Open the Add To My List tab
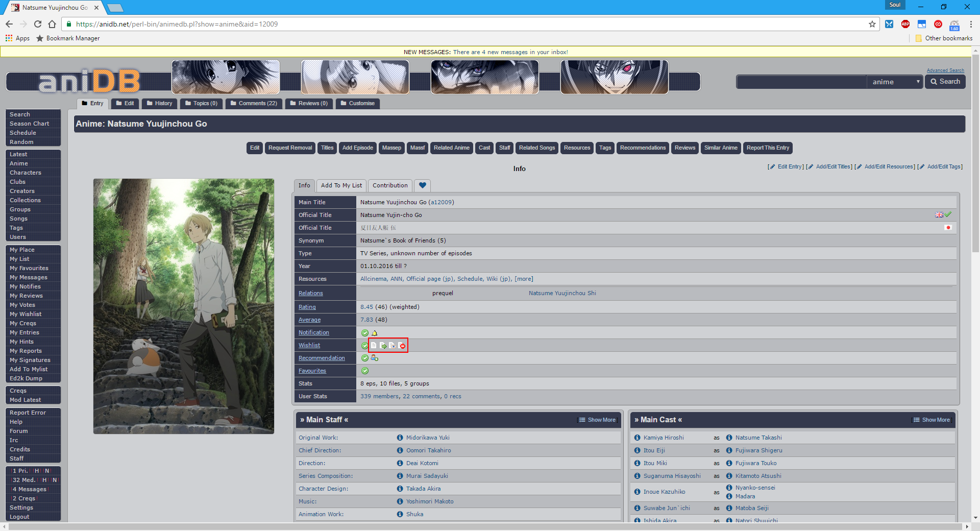This screenshot has height=531, width=980. coord(341,185)
